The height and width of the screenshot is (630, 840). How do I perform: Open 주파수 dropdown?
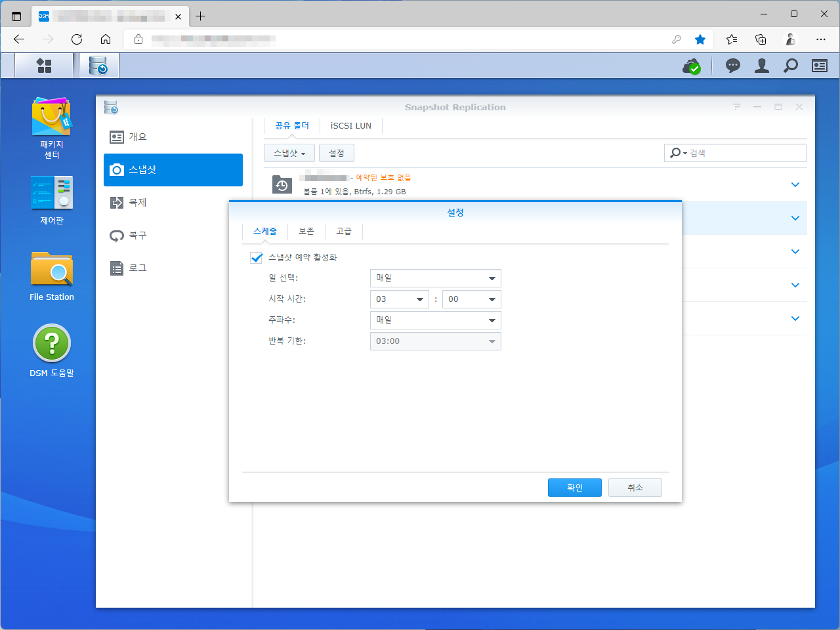[436, 320]
